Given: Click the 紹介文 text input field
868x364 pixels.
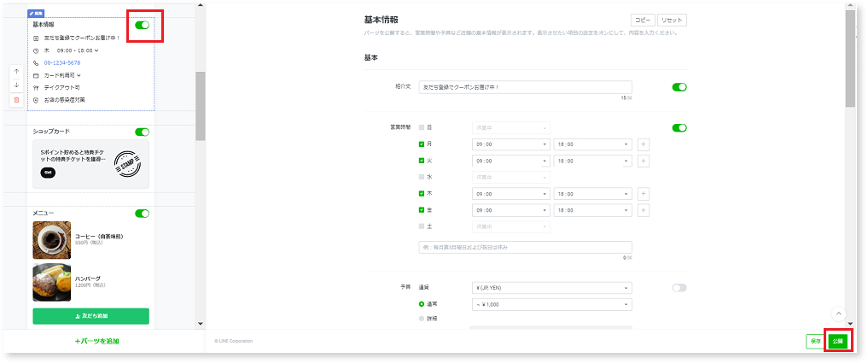Looking at the screenshot, I should pyautogui.click(x=525, y=87).
